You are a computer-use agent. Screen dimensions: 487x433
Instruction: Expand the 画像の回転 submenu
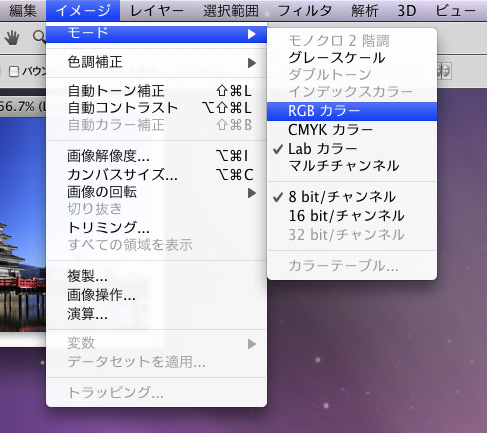coord(156,192)
